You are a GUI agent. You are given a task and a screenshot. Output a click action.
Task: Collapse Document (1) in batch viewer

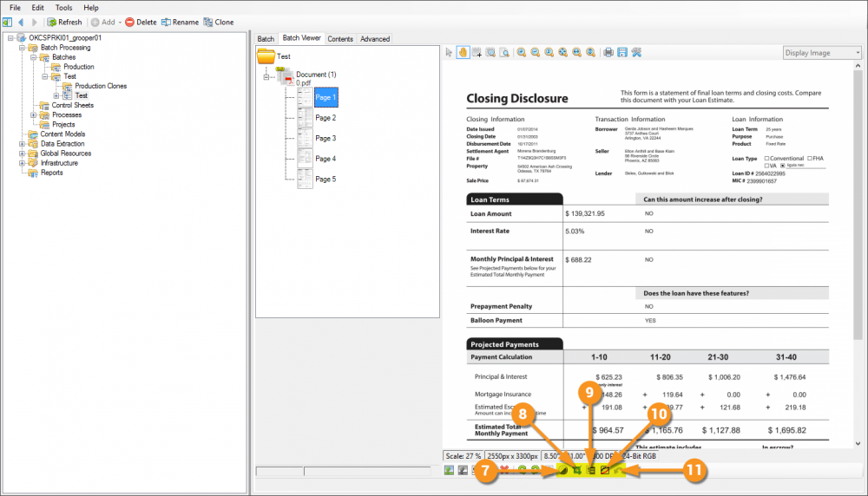coord(266,77)
